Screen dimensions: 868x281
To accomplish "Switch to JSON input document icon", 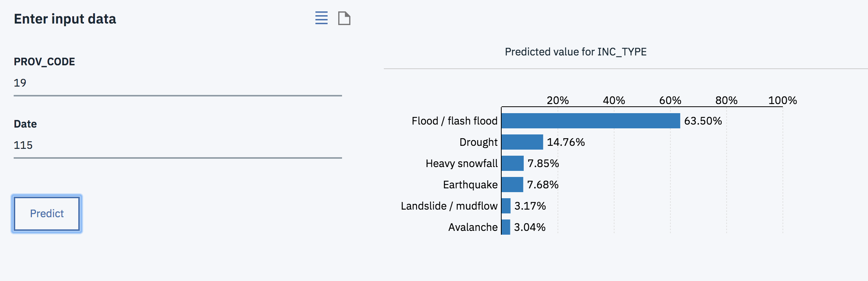I will click(x=344, y=18).
